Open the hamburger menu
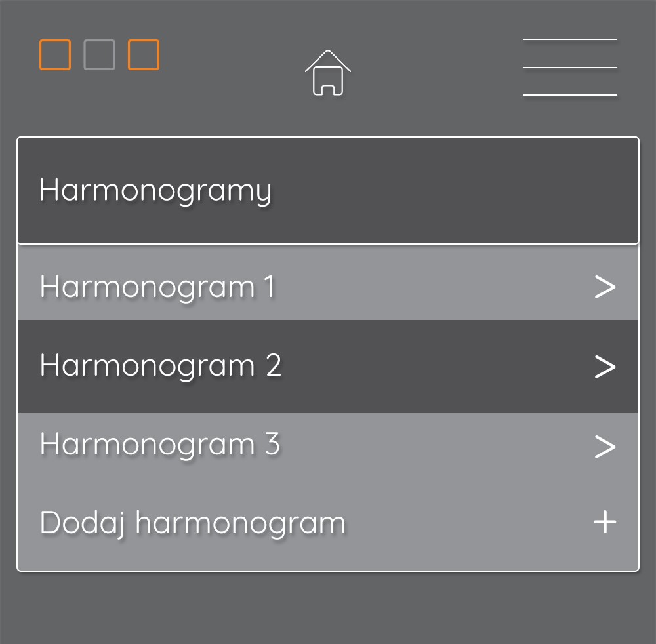The width and height of the screenshot is (656, 644). [x=570, y=68]
